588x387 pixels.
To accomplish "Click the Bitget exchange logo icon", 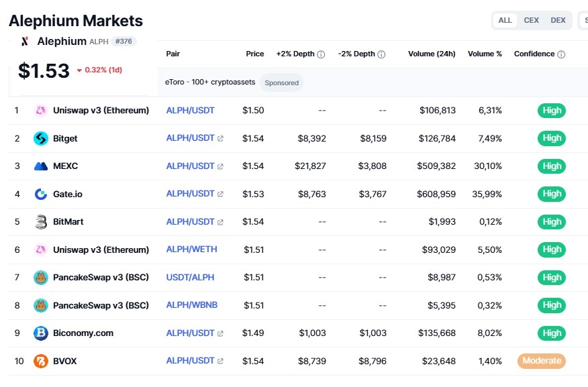I will click(x=41, y=139).
